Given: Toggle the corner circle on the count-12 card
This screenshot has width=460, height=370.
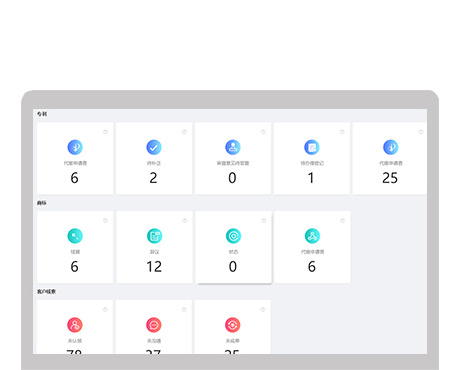Looking at the screenshot, I should 185,221.
